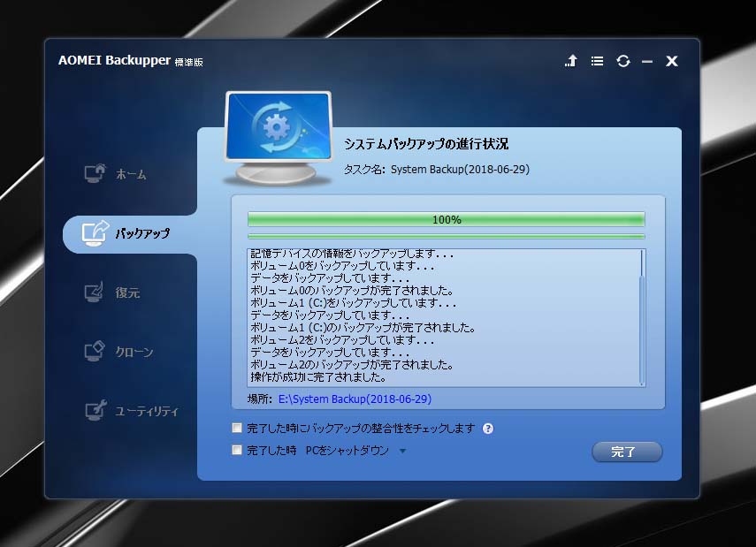Enable backup integrity check on completion checkbox
Screen dimensions: 756x547
point(237,428)
